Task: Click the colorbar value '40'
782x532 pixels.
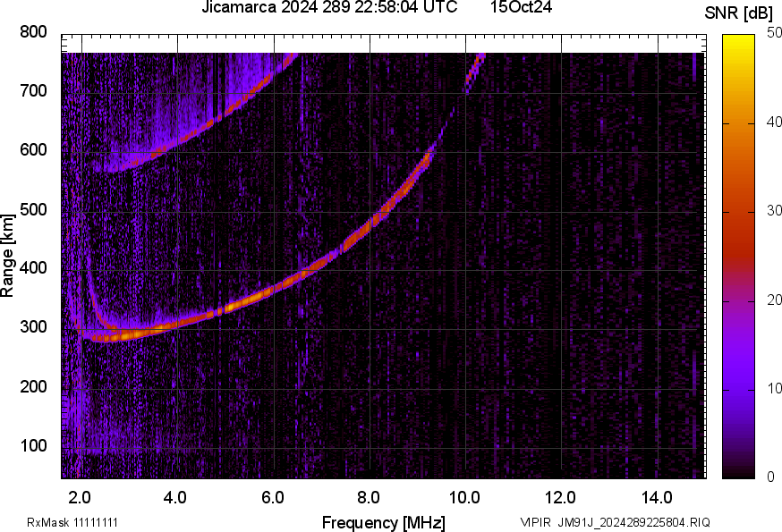Action: [x=774, y=122]
